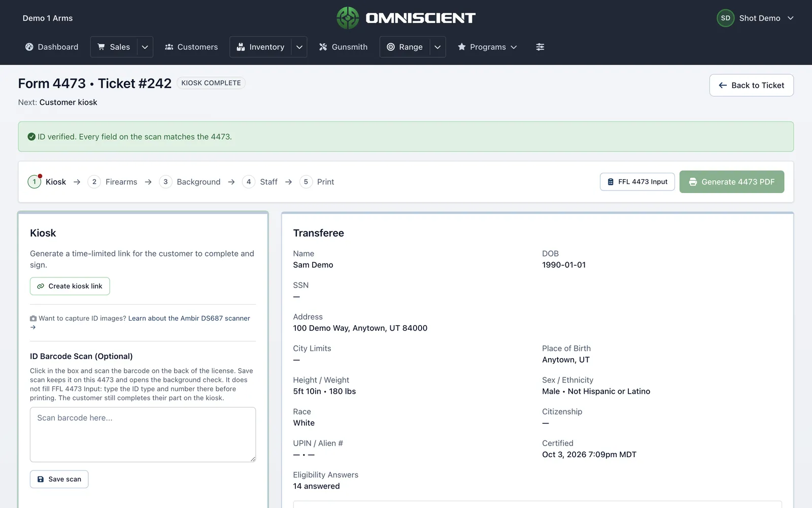
Task: Click the camera icon beside capture ID images
Action: 33,319
